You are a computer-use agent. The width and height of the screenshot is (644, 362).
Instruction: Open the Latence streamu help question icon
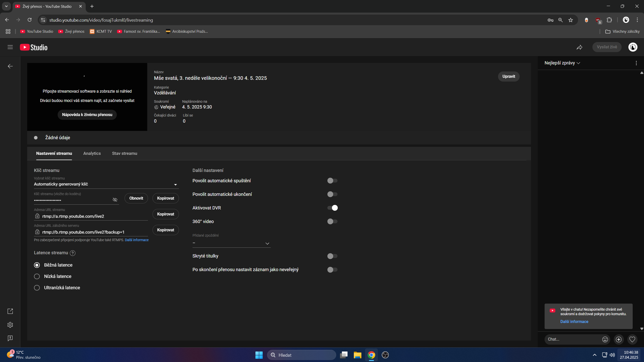(72, 253)
